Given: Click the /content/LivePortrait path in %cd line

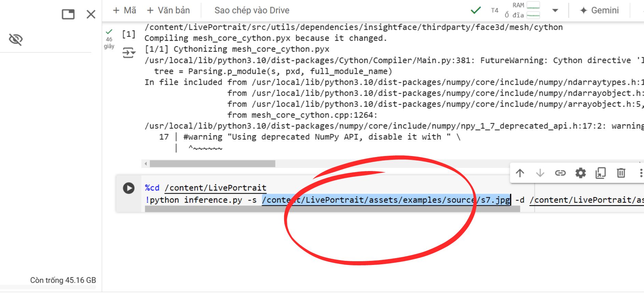Looking at the screenshot, I should [x=215, y=188].
